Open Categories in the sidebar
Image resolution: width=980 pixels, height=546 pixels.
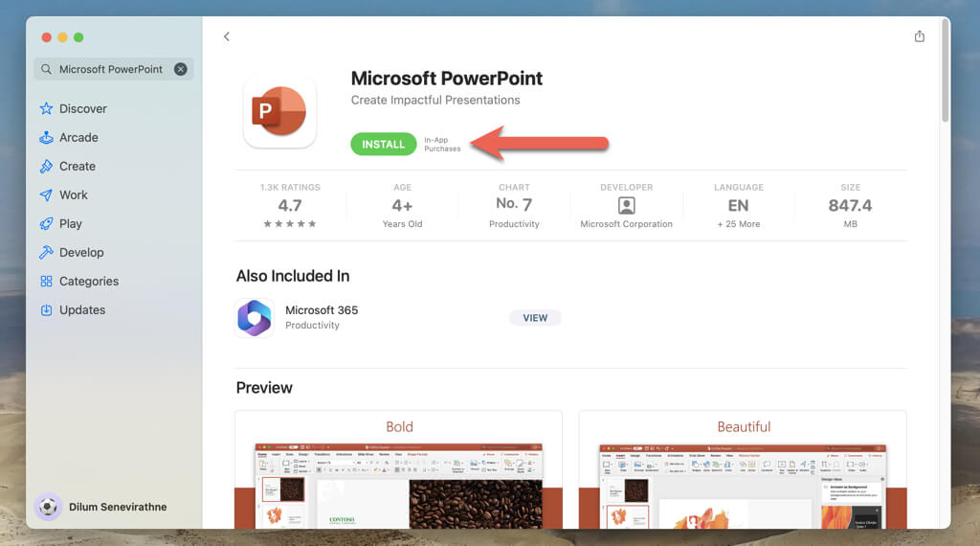pos(78,282)
